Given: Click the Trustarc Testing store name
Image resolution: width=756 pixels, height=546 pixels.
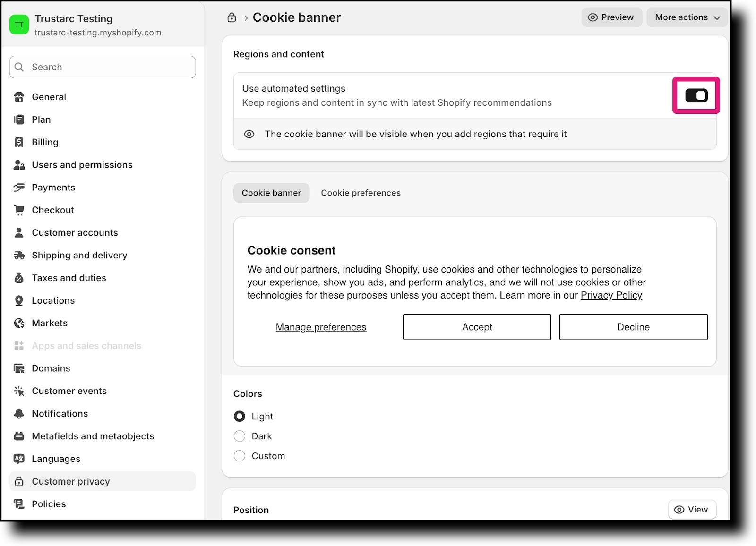Looking at the screenshot, I should coord(74,19).
